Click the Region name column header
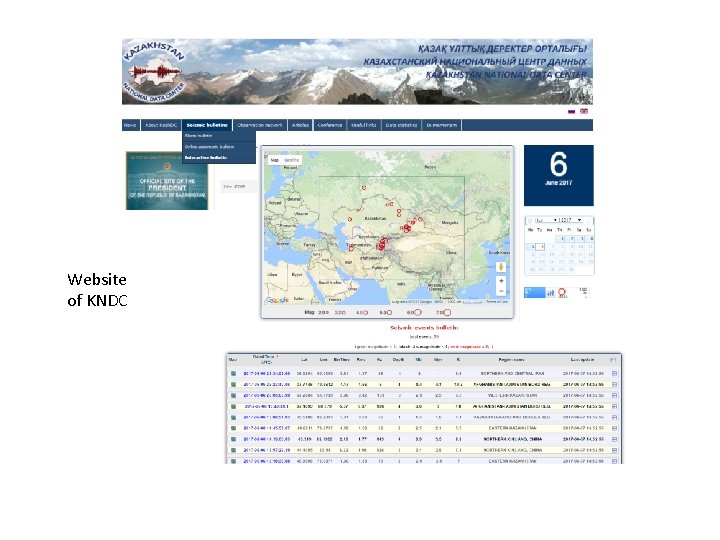The width and height of the screenshot is (720, 540). (511, 360)
